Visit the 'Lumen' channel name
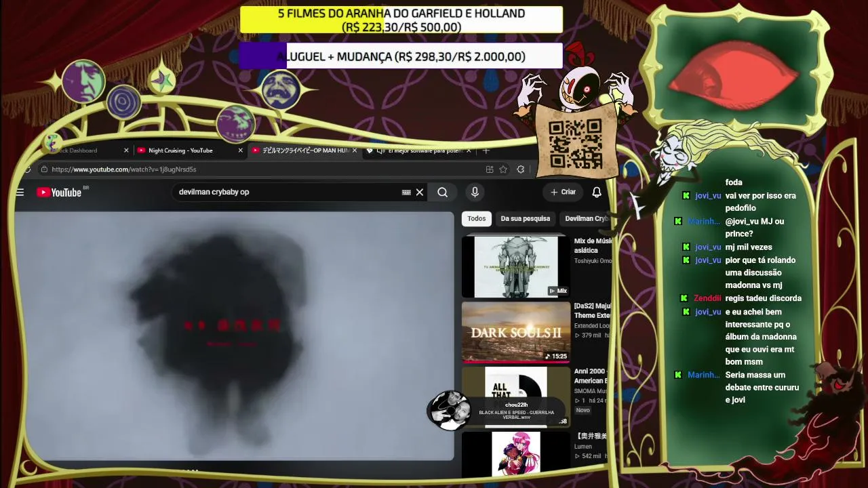 583,447
